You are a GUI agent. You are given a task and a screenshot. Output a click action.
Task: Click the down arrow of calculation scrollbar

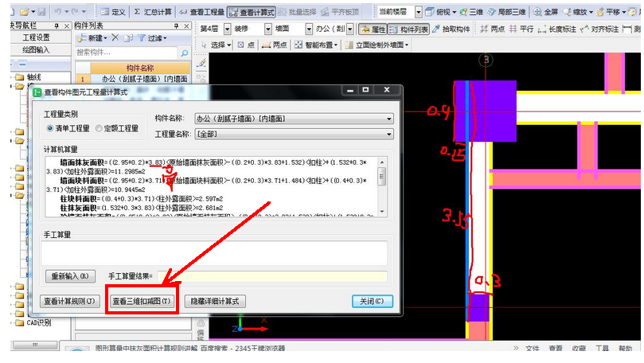pyautogui.click(x=382, y=212)
